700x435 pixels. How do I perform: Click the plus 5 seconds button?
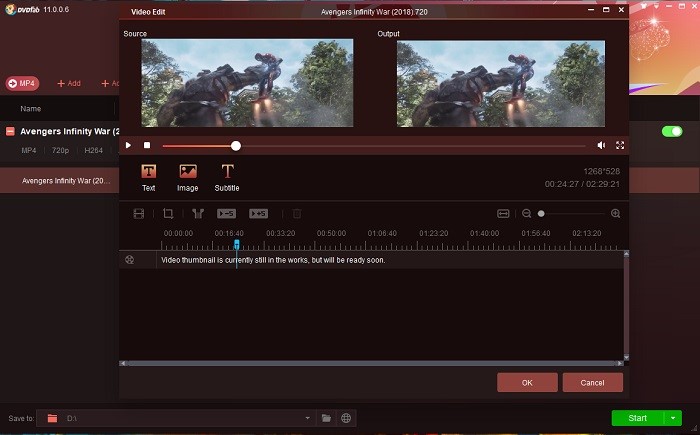tap(258, 213)
